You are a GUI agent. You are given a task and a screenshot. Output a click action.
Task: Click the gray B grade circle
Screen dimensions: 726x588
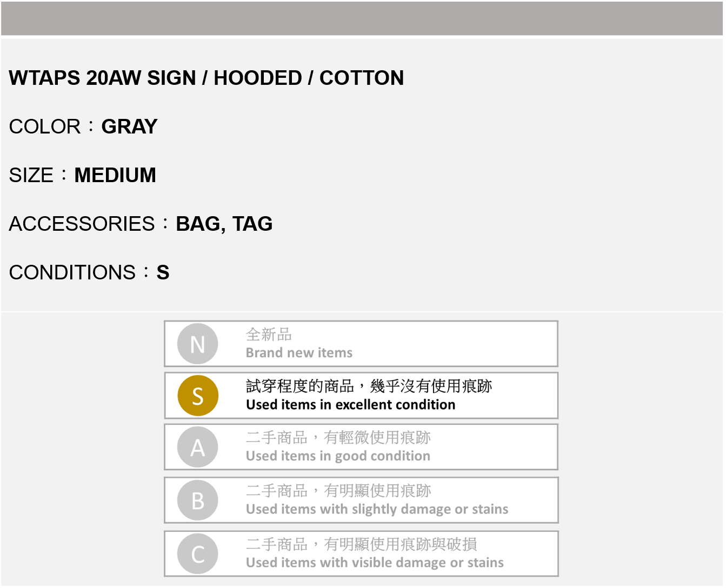point(198,500)
